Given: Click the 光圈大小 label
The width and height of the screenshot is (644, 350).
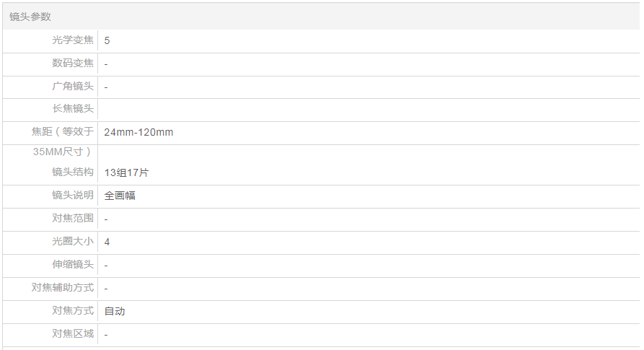Looking at the screenshot, I should pyautogui.click(x=72, y=242).
